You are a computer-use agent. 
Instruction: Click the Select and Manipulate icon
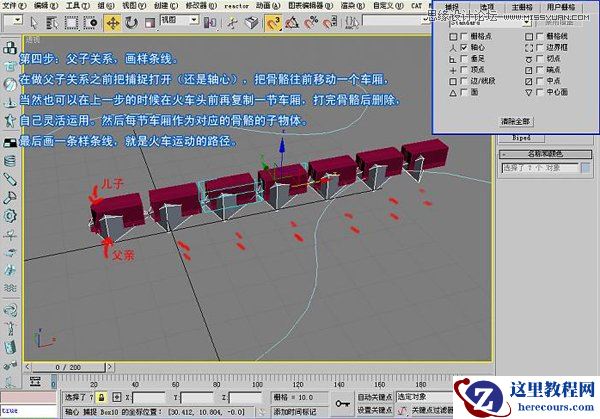coord(232,23)
